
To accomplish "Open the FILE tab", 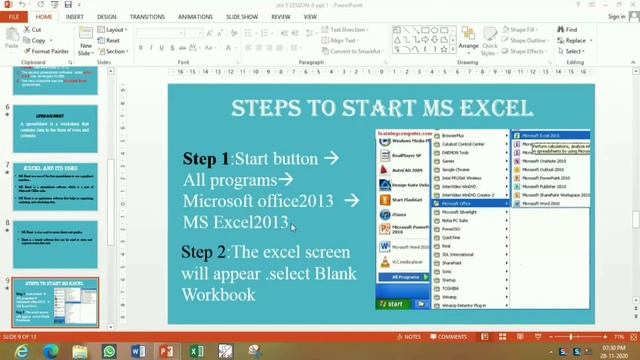I will [14, 17].
